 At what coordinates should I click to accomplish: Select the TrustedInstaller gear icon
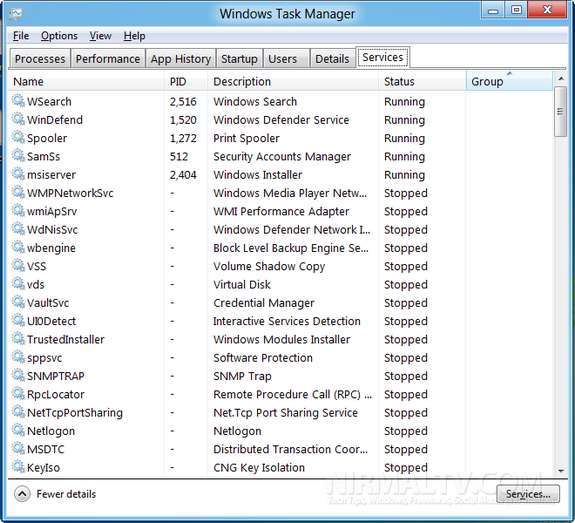(x=18, y=339)
